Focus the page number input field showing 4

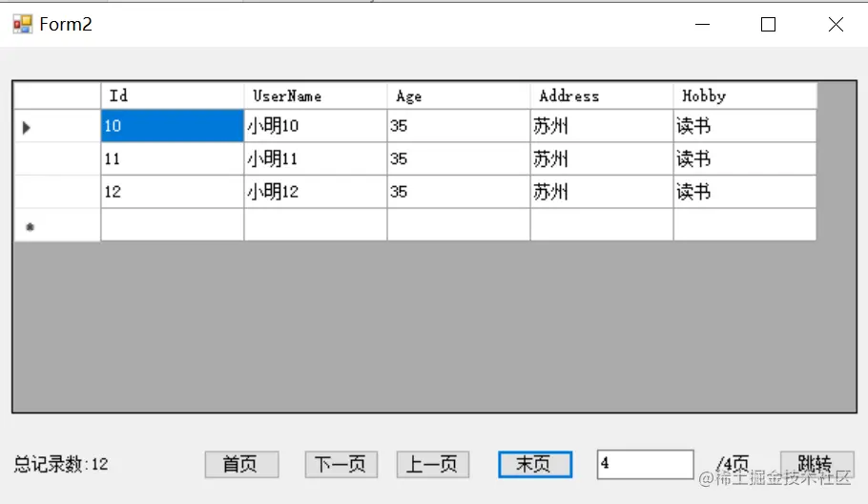(646, 464)
